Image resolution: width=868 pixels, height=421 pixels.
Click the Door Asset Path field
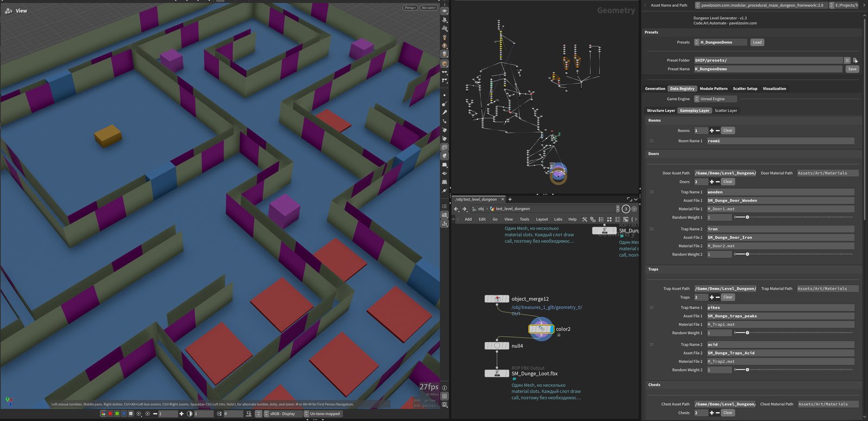(x=725, y=173)
